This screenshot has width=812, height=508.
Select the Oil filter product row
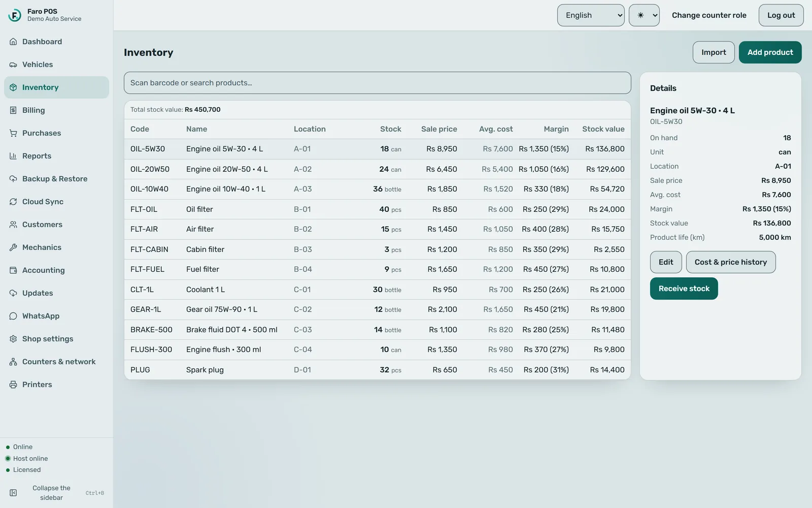click(378, 209)
